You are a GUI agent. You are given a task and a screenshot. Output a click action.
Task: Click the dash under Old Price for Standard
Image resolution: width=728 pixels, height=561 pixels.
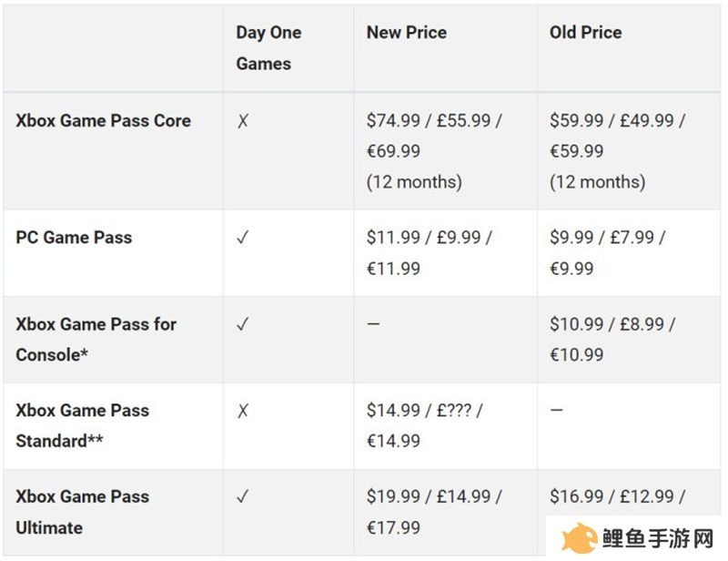click(x=556, y=410)
